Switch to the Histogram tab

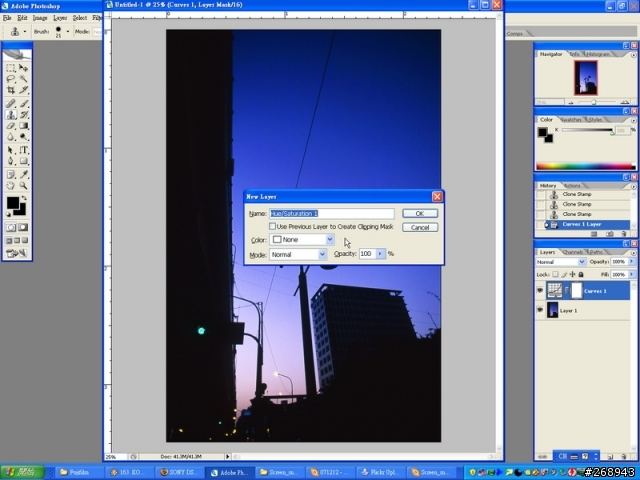[x=598, y=54]
